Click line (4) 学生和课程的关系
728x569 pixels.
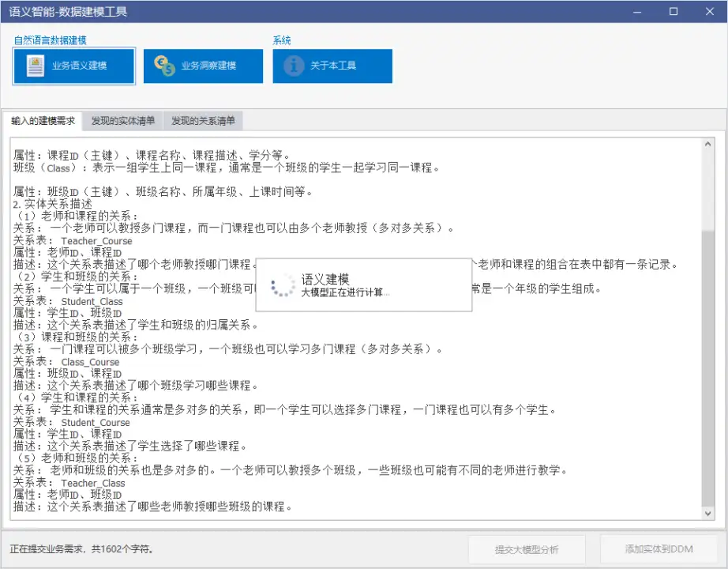pyautogui.click(x=76, y=398)
